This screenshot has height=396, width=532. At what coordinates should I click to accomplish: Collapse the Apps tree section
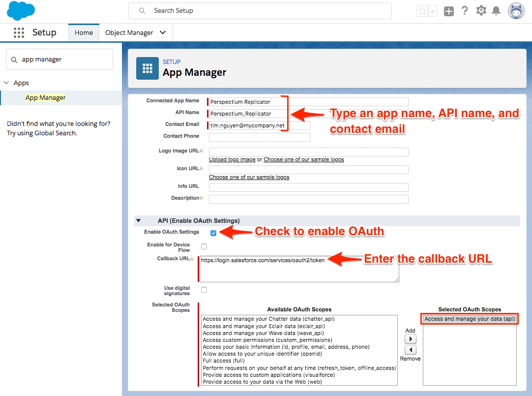tap(6, 83)
